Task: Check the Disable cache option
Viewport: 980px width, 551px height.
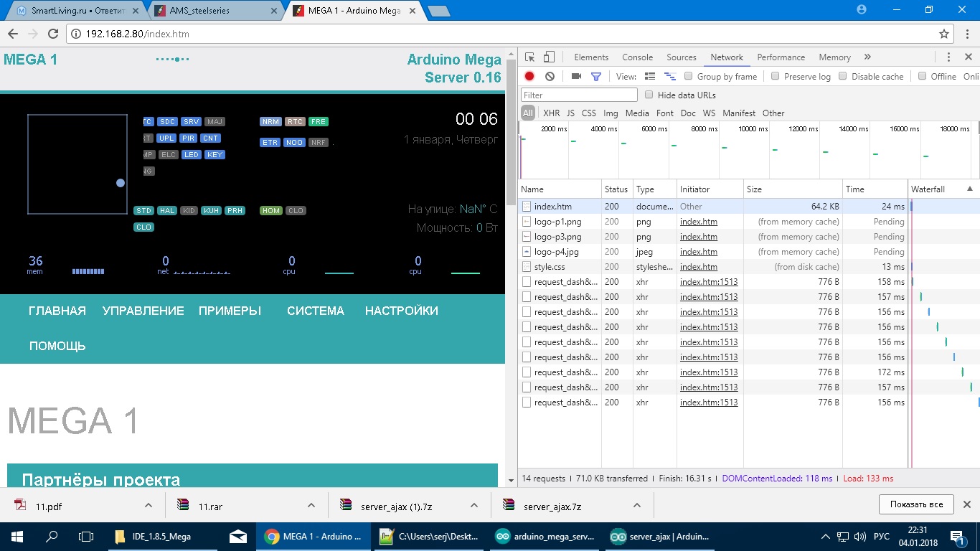Action: tap(843, 76)
